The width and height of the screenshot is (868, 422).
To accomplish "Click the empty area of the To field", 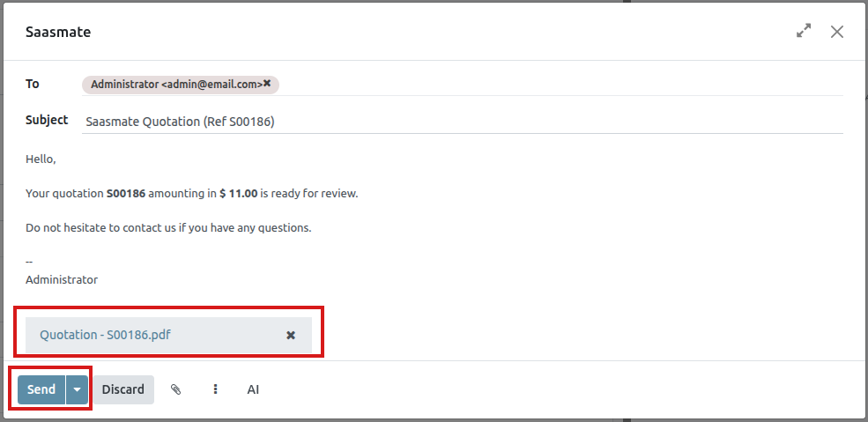I will 555,85.
